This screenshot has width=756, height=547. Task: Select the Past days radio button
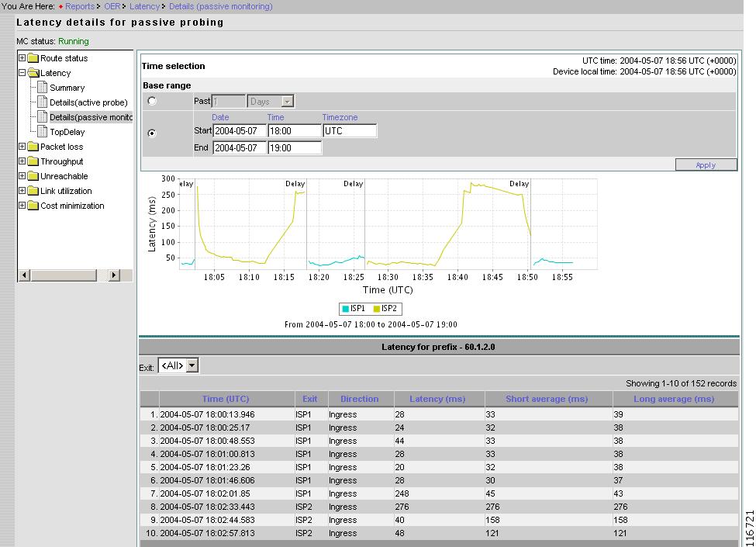(x=152, y=101)
